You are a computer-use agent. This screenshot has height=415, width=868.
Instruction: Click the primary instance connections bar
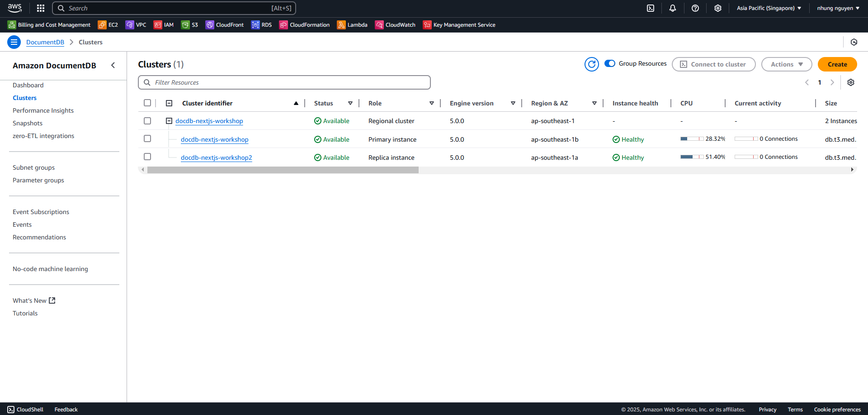pyautogui.click(x=746, y=139)
